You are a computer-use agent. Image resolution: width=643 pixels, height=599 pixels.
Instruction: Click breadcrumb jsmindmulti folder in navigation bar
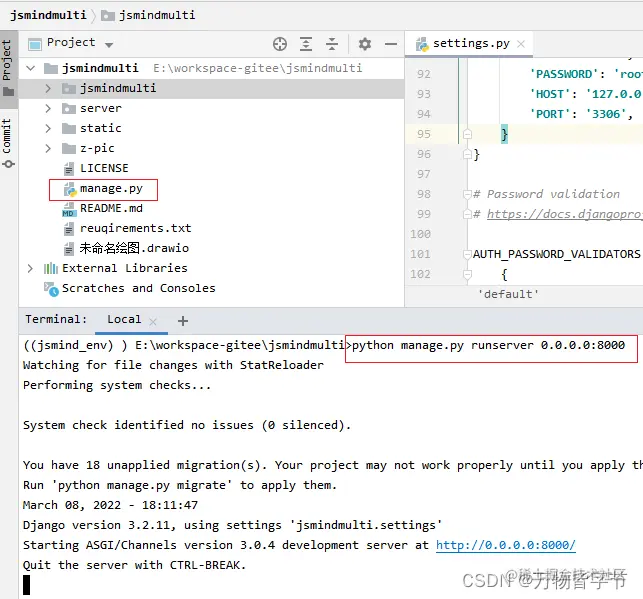(x=148, y=16)
